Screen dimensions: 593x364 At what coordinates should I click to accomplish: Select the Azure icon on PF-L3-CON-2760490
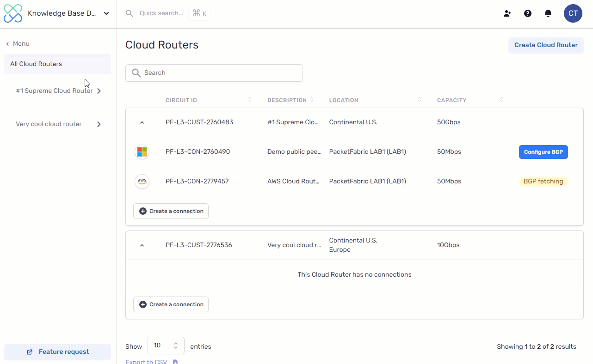[x=142, y=152]
